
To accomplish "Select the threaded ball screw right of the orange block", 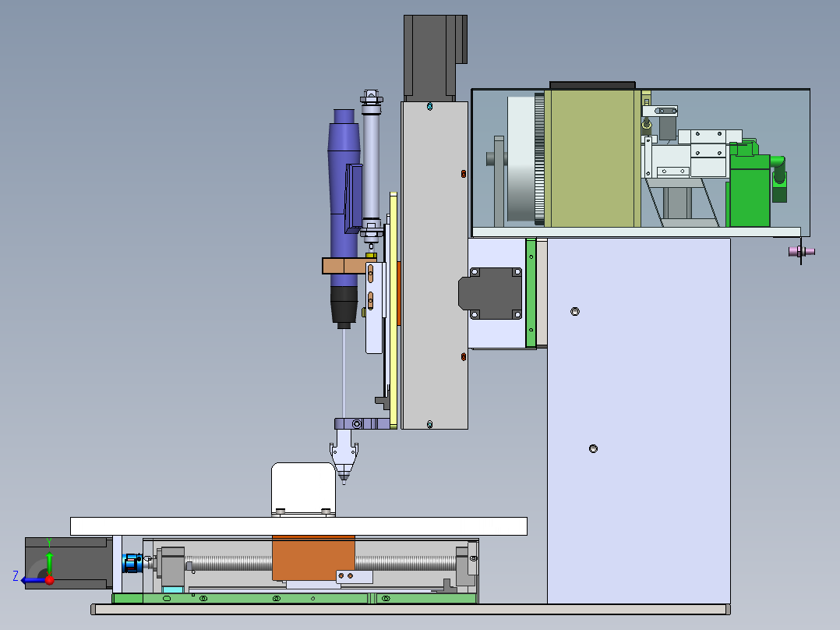I will click(x=405, y=563).
